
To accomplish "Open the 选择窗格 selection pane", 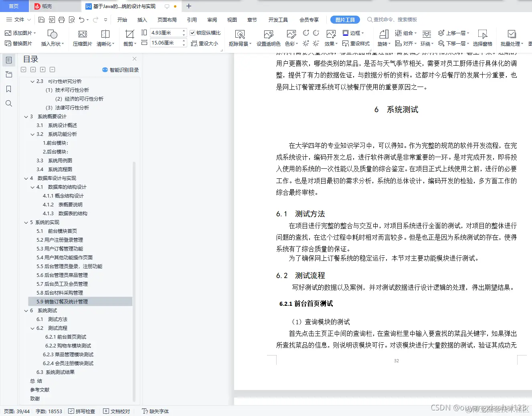I will 483,38.
